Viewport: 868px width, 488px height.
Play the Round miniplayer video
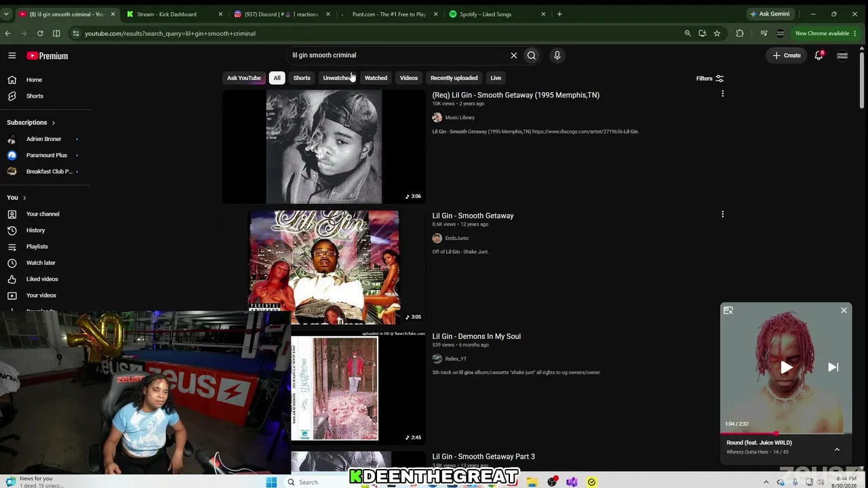[786, 367]
